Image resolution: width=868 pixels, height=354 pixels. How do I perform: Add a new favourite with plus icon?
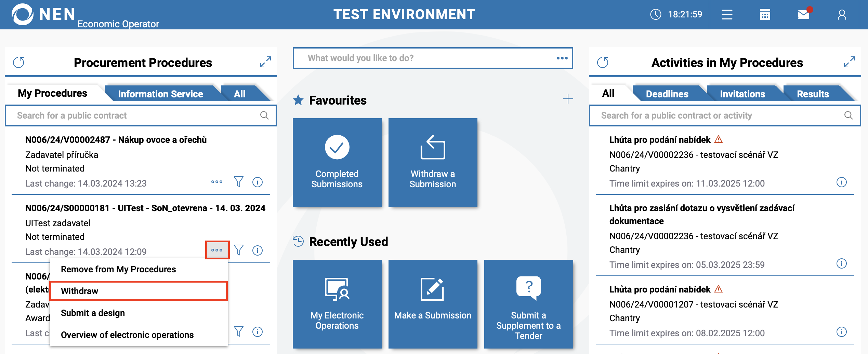568,99
